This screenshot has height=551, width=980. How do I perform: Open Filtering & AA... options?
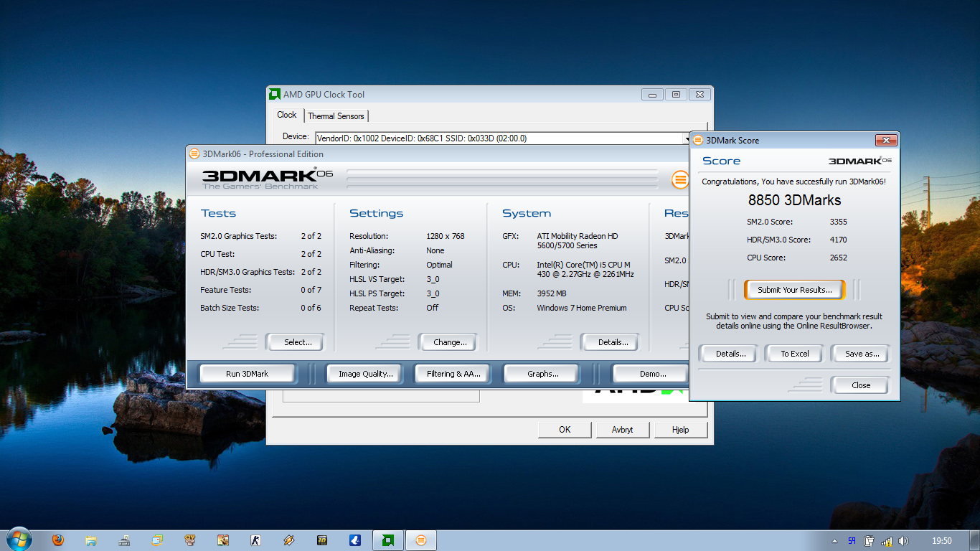(x=453, y=374)
